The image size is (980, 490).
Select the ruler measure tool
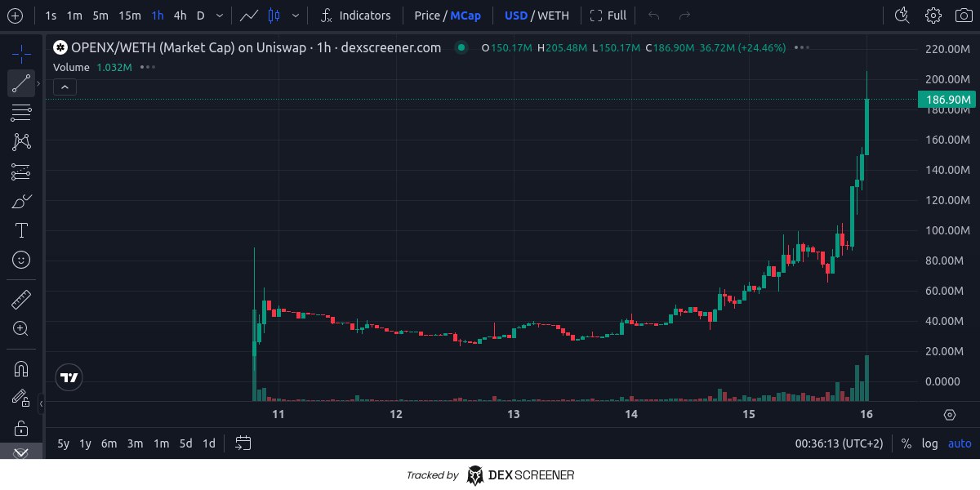coord(21,299)
